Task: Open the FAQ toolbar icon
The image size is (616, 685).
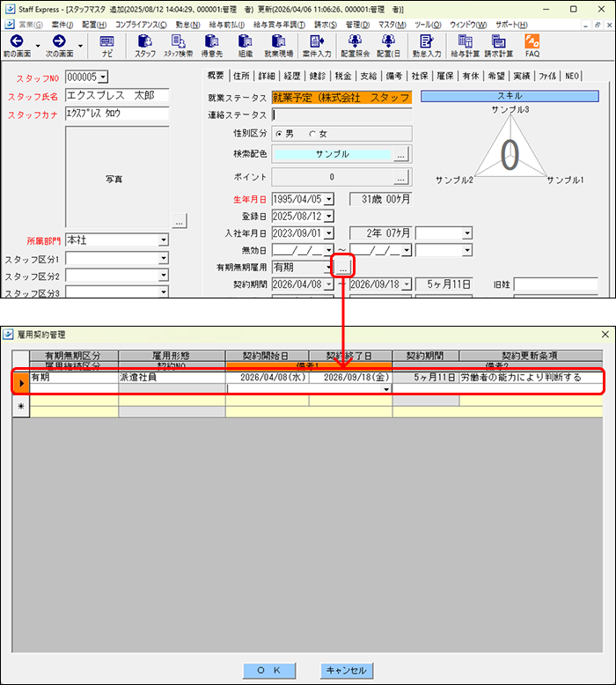Action: coord(532,46)
